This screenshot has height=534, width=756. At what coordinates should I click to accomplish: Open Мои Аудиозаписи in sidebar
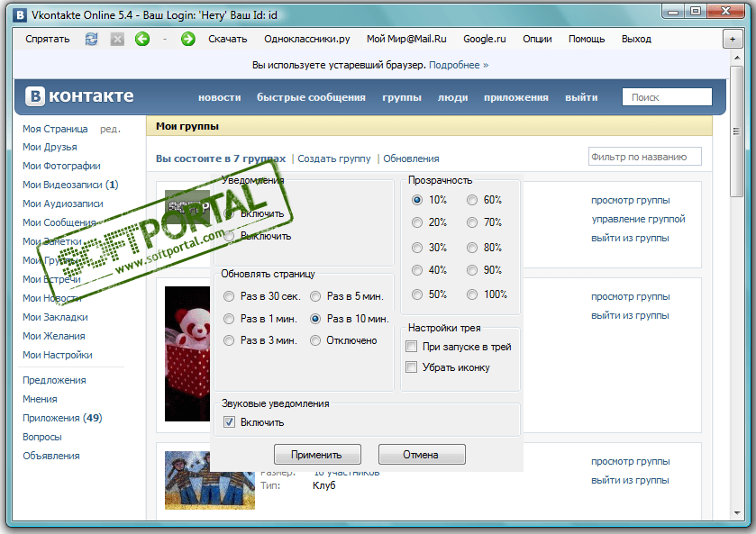[63, 204]
